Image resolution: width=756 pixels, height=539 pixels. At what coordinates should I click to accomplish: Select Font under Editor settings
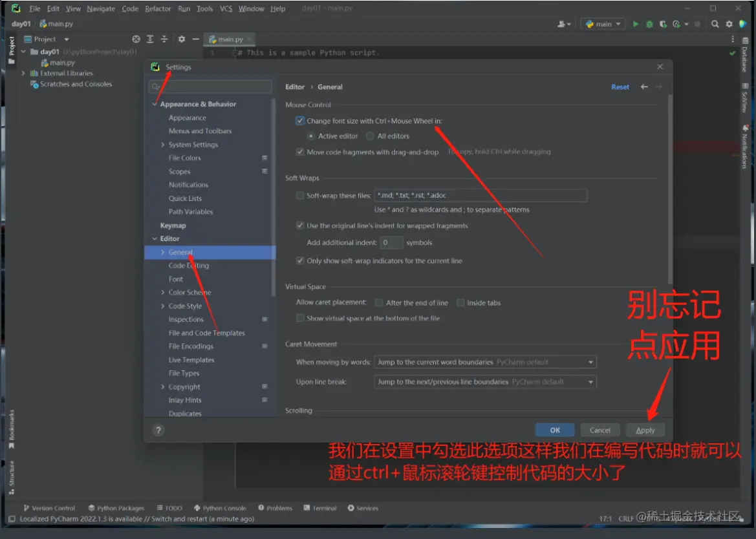175,279
